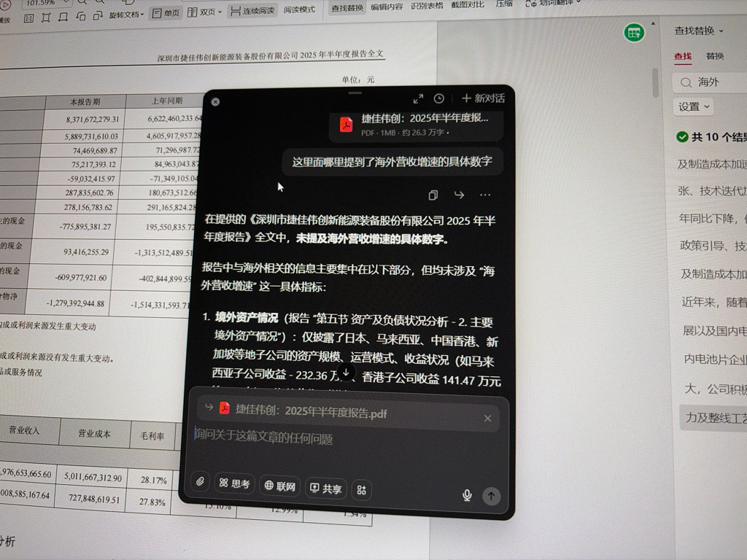747x560 pixels.
Task: Click the search field containing 海外
Action: point(710,82)
